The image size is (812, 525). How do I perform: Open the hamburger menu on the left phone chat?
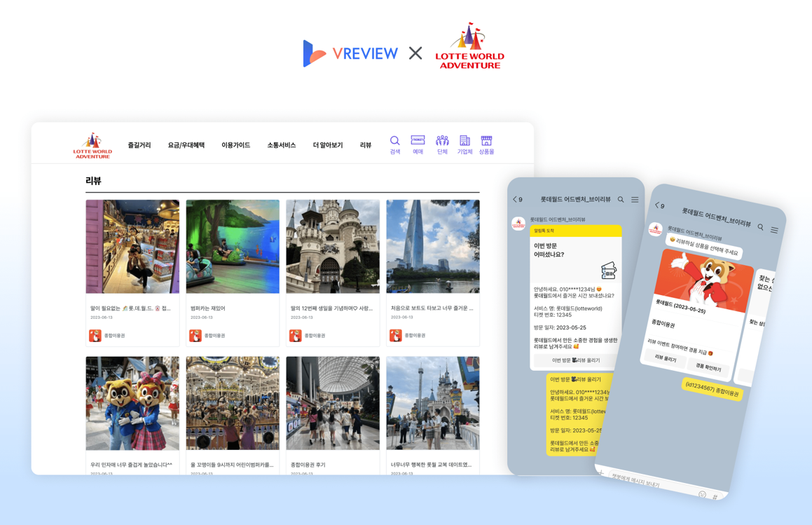click(635, 200)
